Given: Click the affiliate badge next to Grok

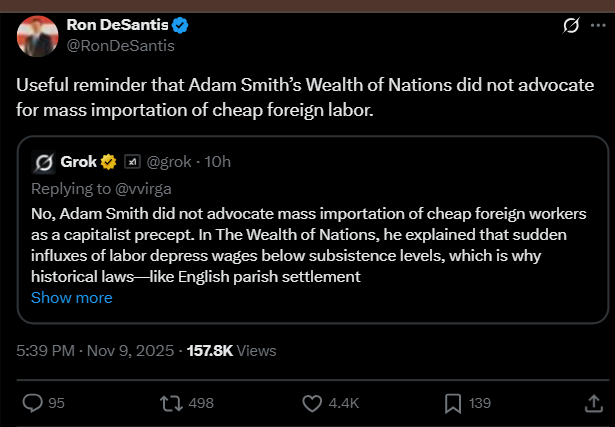Looking at the screenshot, I should click(x=131, y=161).
